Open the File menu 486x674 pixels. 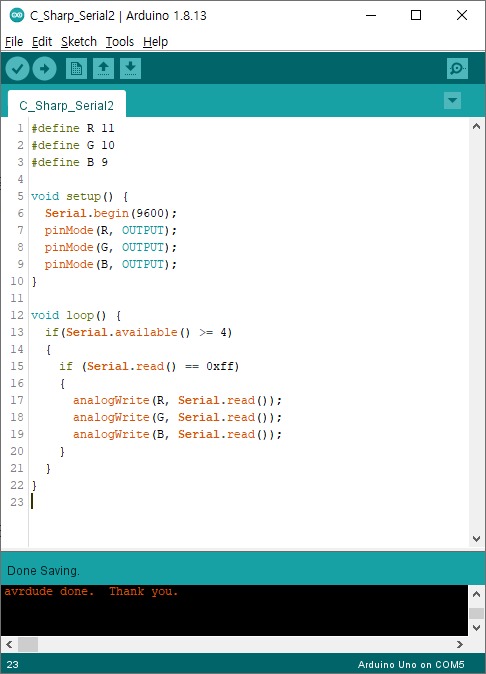click(14, 42)
